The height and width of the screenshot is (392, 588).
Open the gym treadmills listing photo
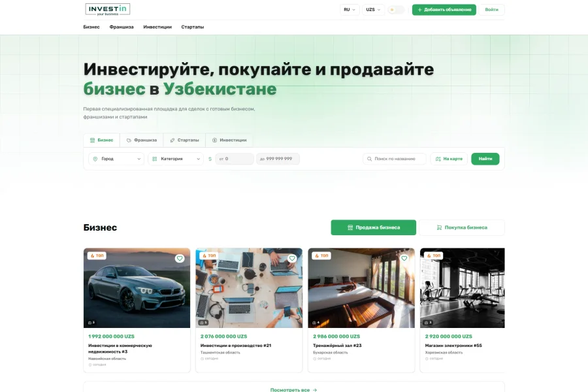coord(463,287)
